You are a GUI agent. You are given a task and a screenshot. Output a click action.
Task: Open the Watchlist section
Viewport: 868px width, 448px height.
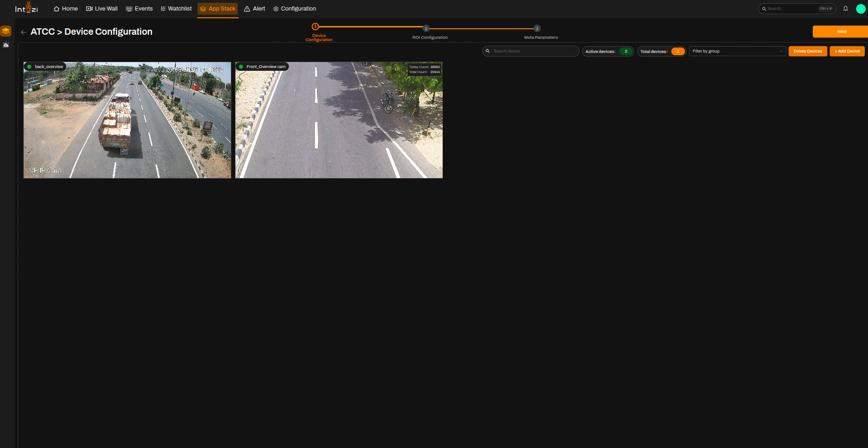pyautogui.click(x=176, y=9)
